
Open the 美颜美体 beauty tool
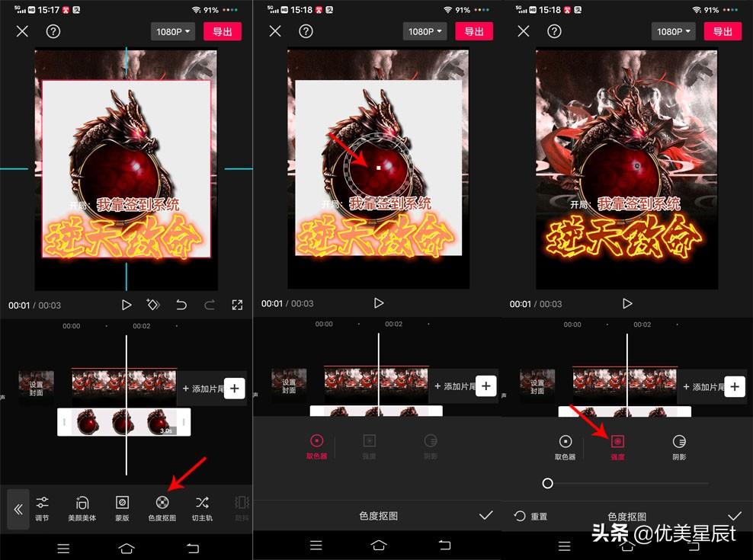tap(82, 509)
